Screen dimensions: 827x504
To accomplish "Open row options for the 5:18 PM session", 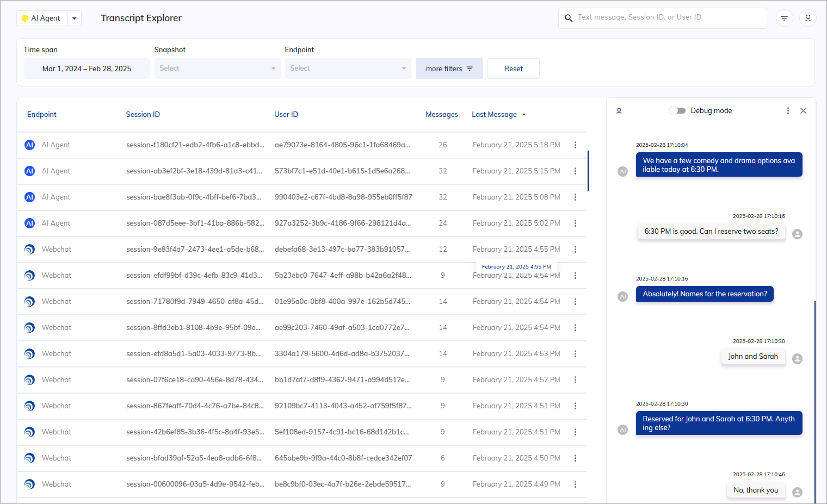I will click(x=575, y=145).
